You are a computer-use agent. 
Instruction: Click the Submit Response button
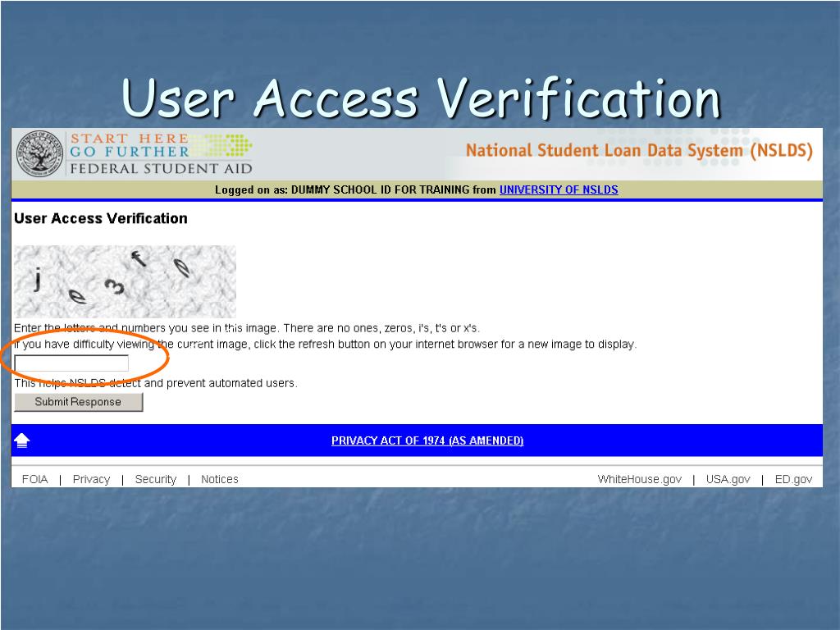click(78, 402)
